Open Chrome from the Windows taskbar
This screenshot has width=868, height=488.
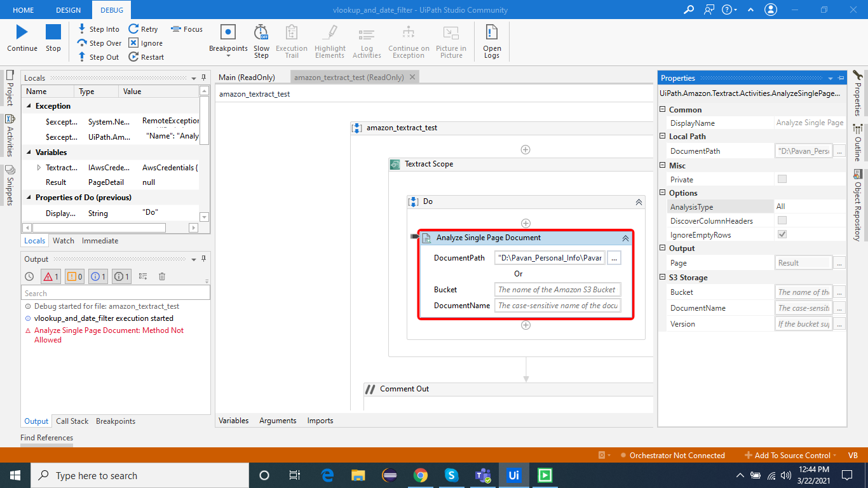pos(421,475)
